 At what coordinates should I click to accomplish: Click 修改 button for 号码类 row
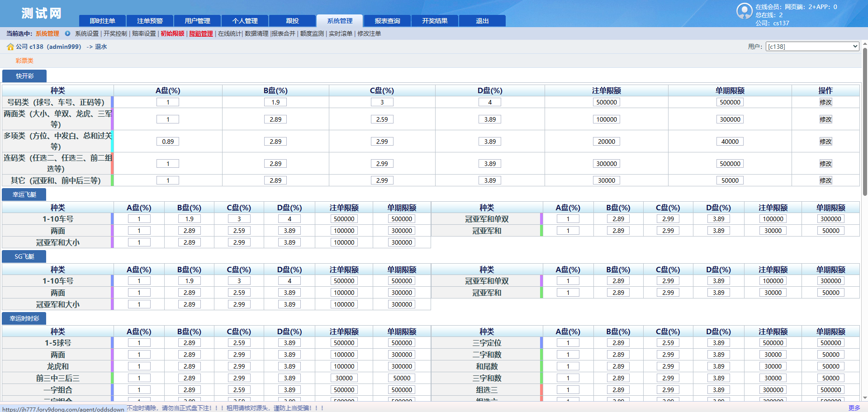click(x=825, y=102)
